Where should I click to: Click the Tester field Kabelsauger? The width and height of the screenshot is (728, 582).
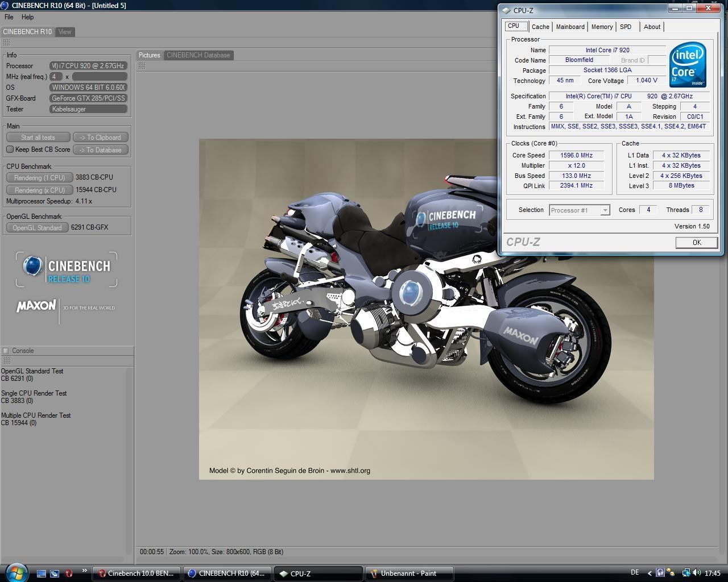coord(88,109)
